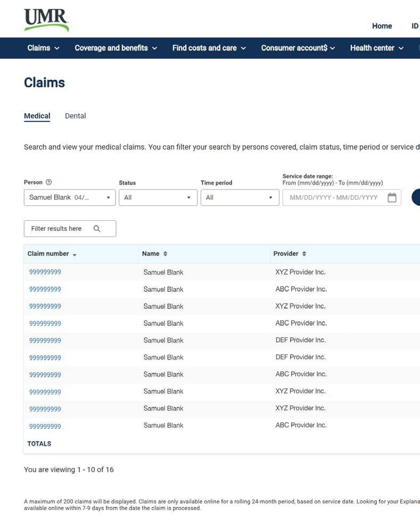Expand the Health center menu
Image resolution: width=420 pixels, height=523 pixels.
point(377,48)
